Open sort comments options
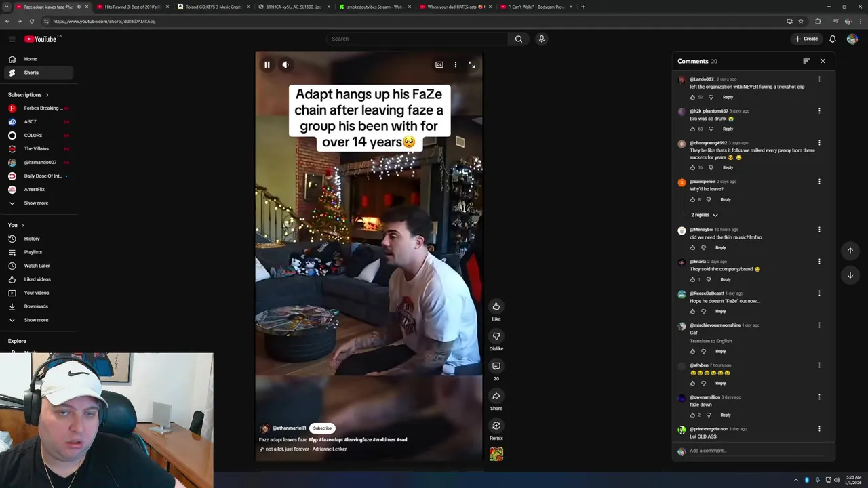This screenshot has width=868, height=488. click(806, 61)
